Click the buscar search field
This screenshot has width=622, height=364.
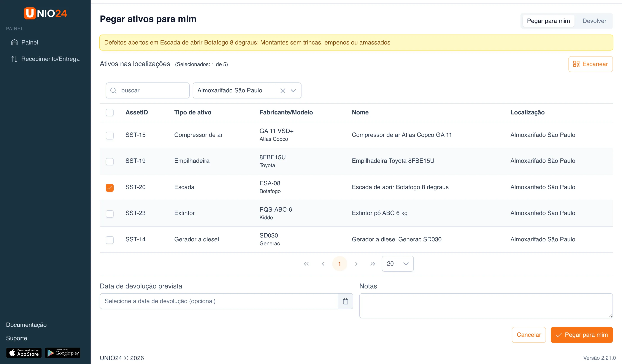148,90
